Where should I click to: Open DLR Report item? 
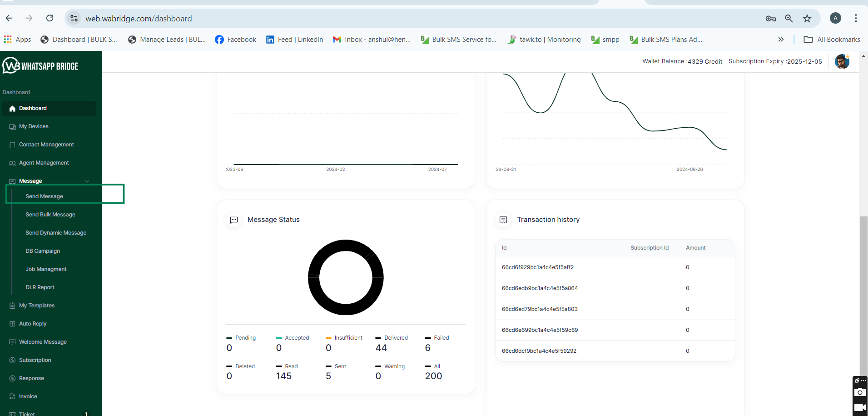tap(40, 287)
